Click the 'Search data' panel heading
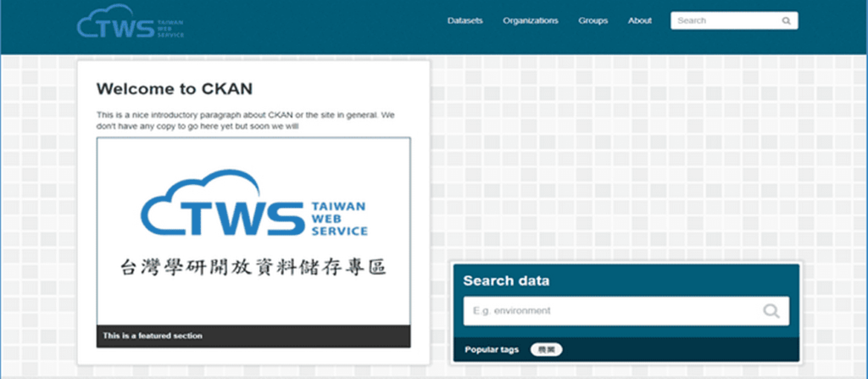This screenshot has width=868, height=379. [x=506, y=281]
